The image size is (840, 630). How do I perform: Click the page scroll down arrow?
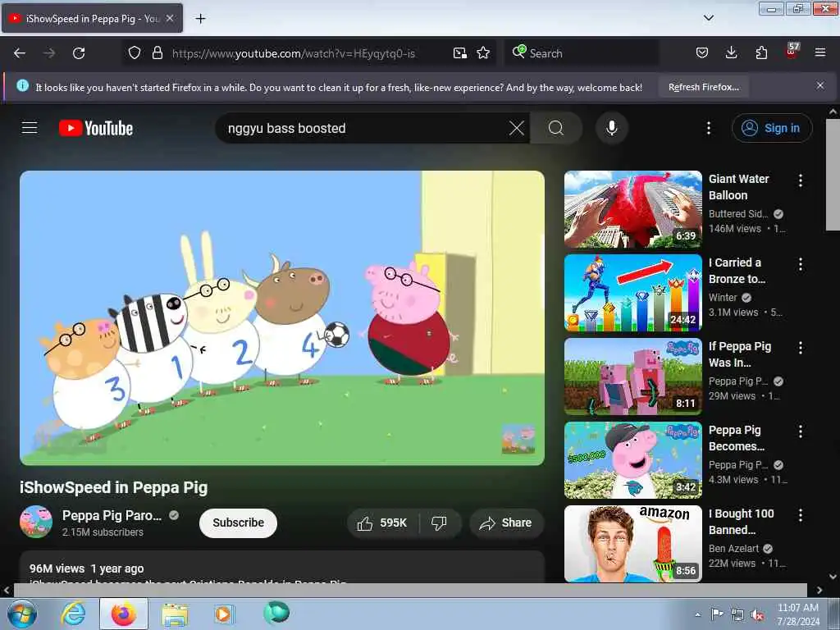click(833, 577)
